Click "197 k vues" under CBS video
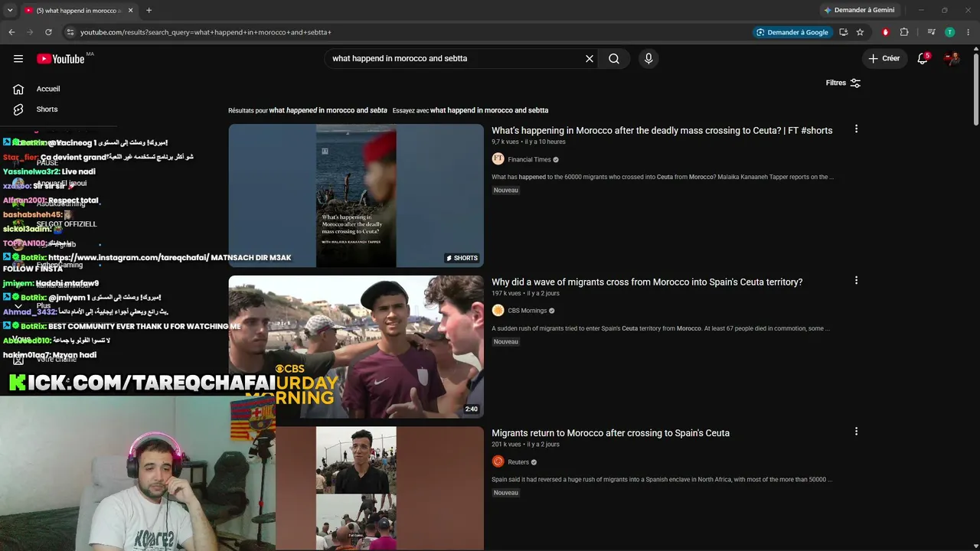980x551 pixels. (x=506, y=293)
